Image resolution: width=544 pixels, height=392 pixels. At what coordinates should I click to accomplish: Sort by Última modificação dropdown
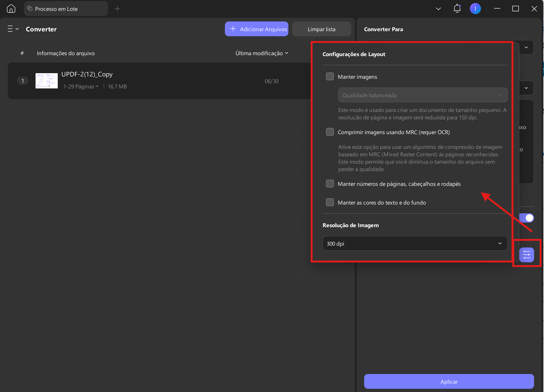coord(262,53)
